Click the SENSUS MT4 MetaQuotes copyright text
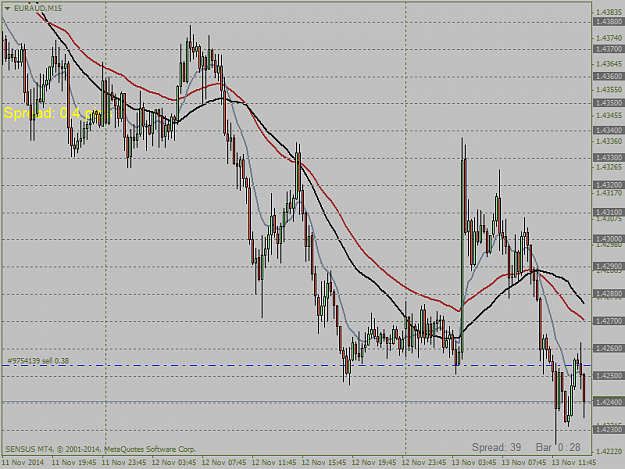The width and height of the screenshot is (625, 469). pyautogui.click(x=100, y=449)
